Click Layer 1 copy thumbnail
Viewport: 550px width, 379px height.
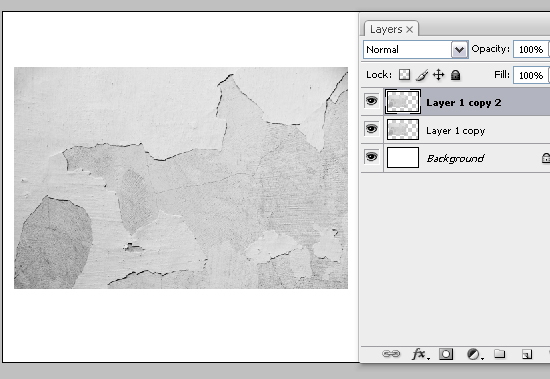(x=403, y=129)
